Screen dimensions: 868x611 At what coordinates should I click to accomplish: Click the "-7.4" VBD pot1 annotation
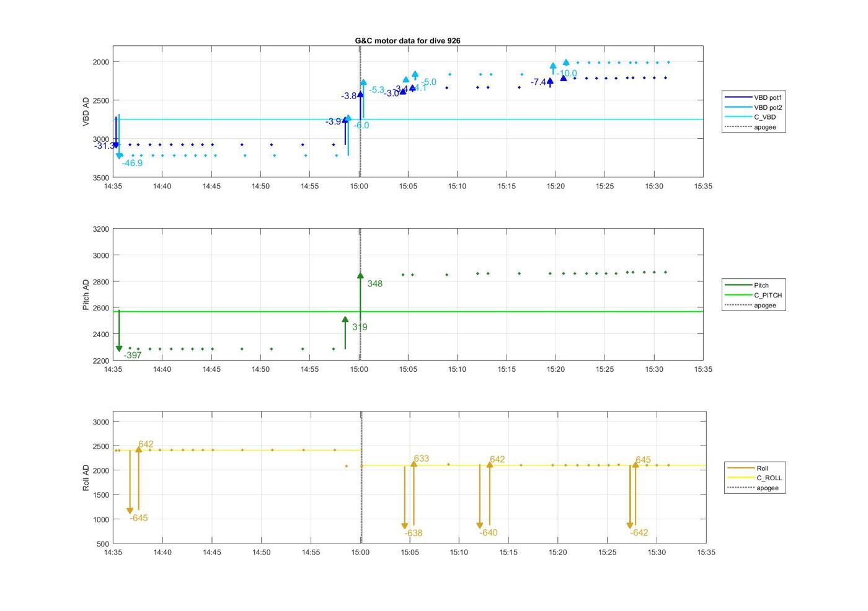(x=539, y=82)
